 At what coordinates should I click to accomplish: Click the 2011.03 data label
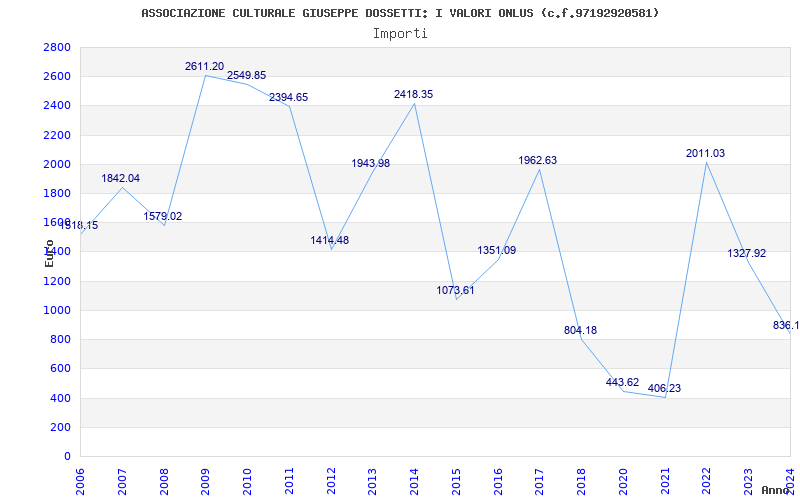(705, 154)
